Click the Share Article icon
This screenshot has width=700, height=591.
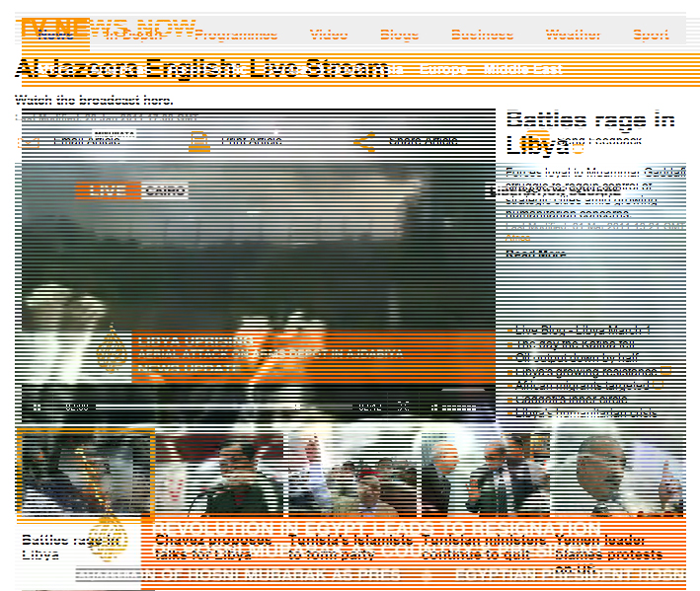pyautogui.click(x=364, y=142)
